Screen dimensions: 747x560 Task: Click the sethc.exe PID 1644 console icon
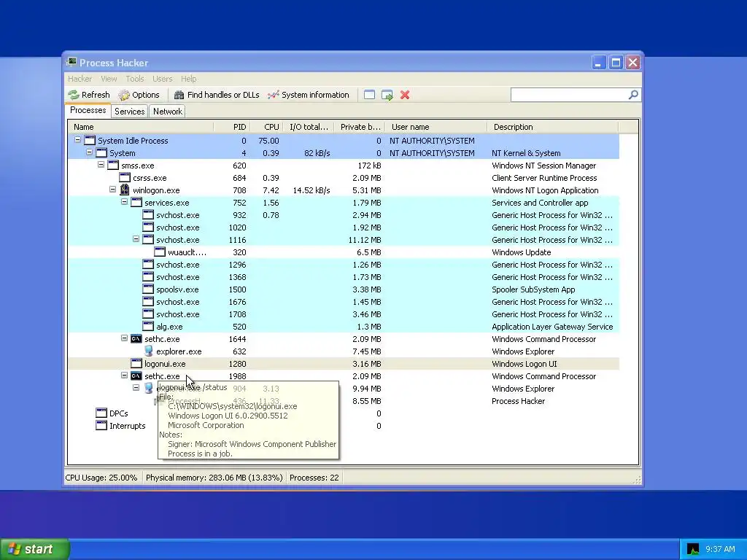click(x=136, y=339)
